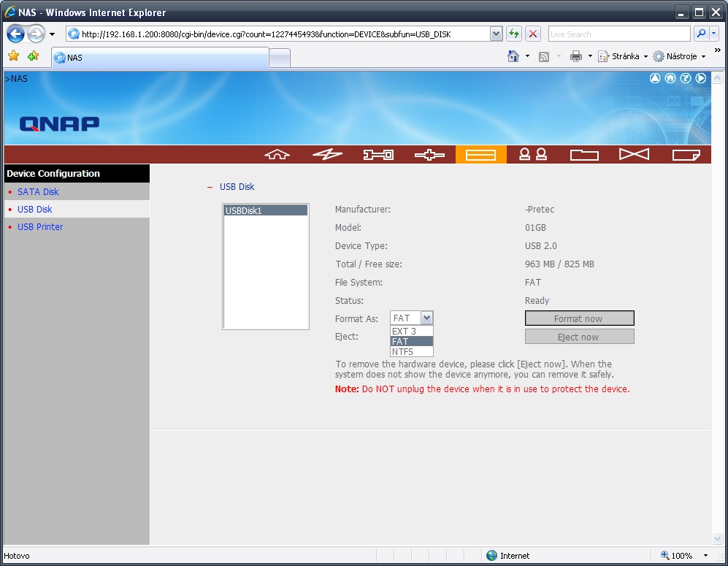Open the Quick Configuration lightning icon

[x=327, y=155]
